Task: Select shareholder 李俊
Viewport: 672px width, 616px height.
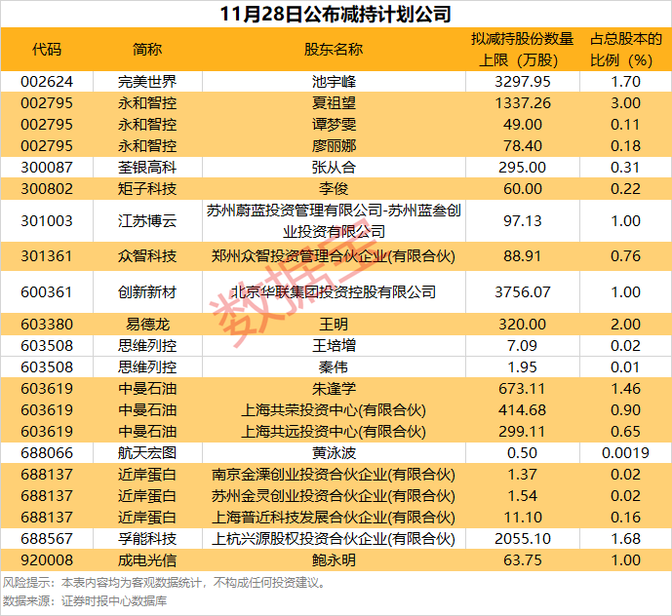Action: click(334, 188)
